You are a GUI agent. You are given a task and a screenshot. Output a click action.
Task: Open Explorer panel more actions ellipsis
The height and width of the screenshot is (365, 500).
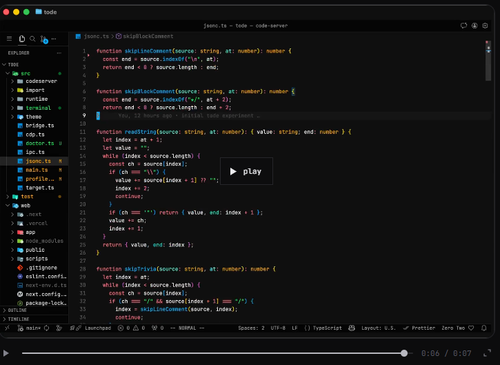click(x=59, y=53)
